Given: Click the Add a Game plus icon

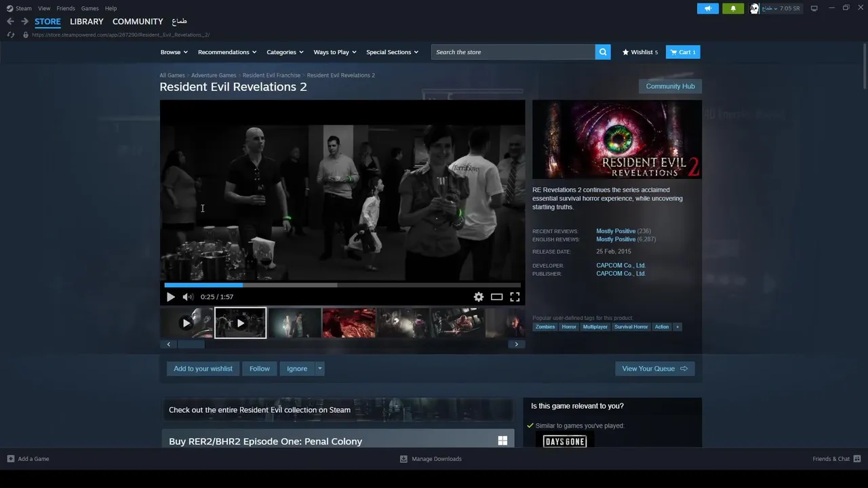Looking at the screenshot, I should click(x=10, y=459).
